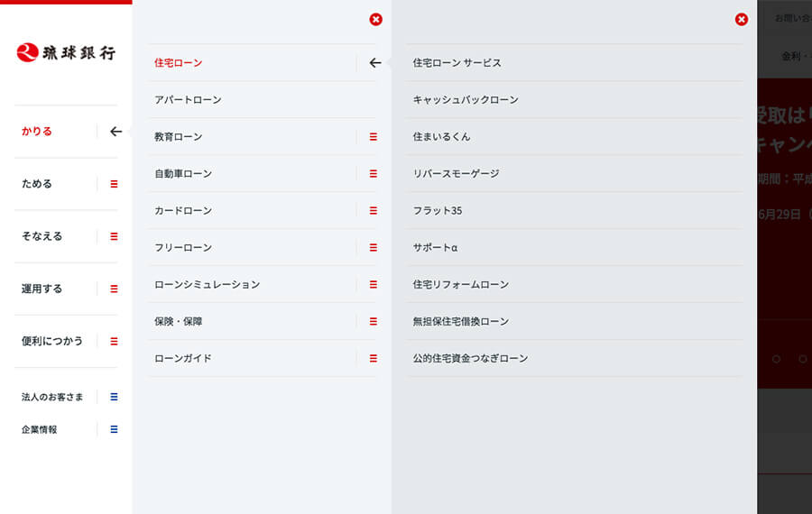
Task: Select アパートローン in the loan menu
Action: [x=188, y=100]
